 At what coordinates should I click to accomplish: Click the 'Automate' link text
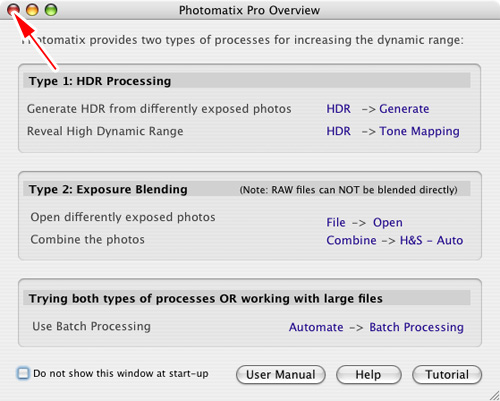(x=316, y=327)
